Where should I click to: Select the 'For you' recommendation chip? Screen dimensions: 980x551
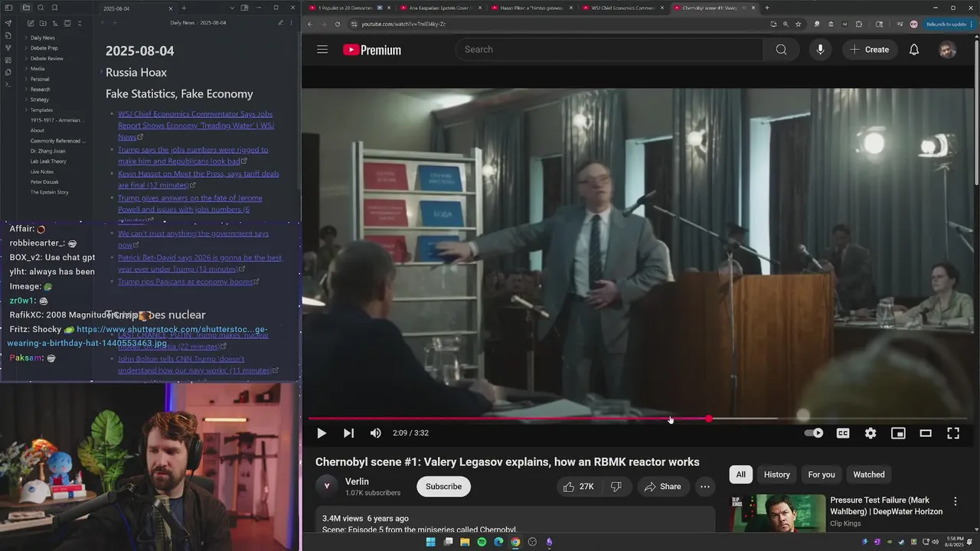point(822,474)
